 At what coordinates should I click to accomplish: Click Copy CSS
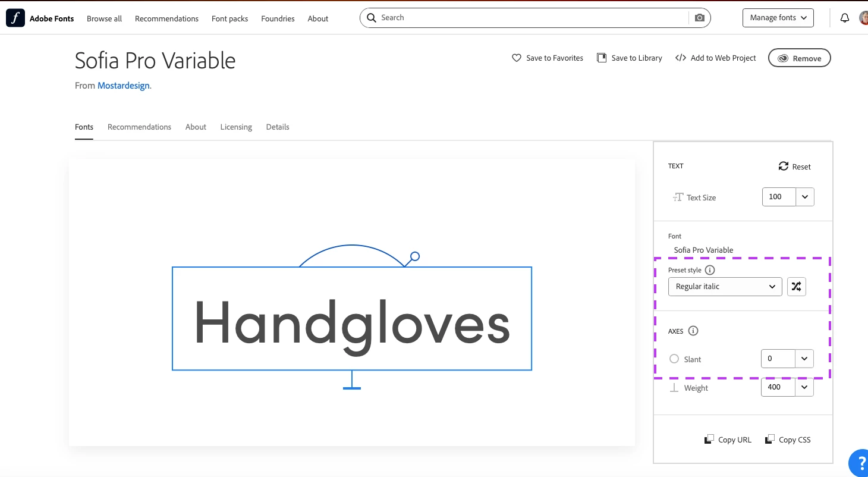[788, 440]
